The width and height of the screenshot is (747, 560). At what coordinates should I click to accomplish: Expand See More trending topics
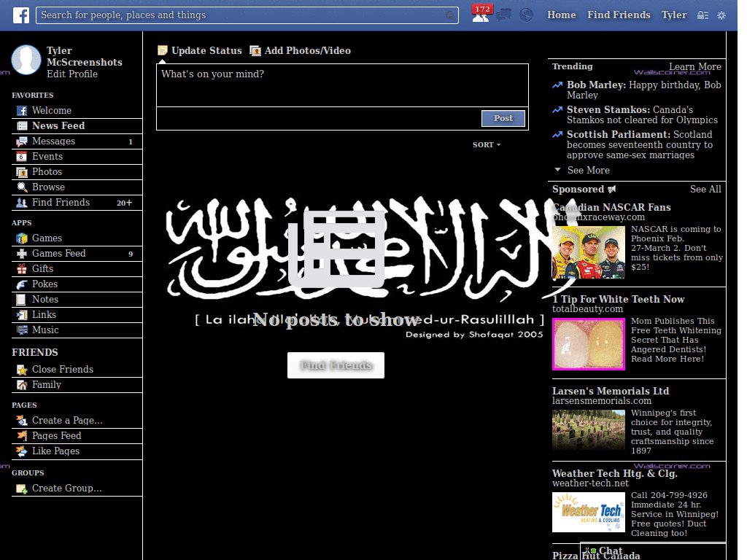tap(581, 170)
